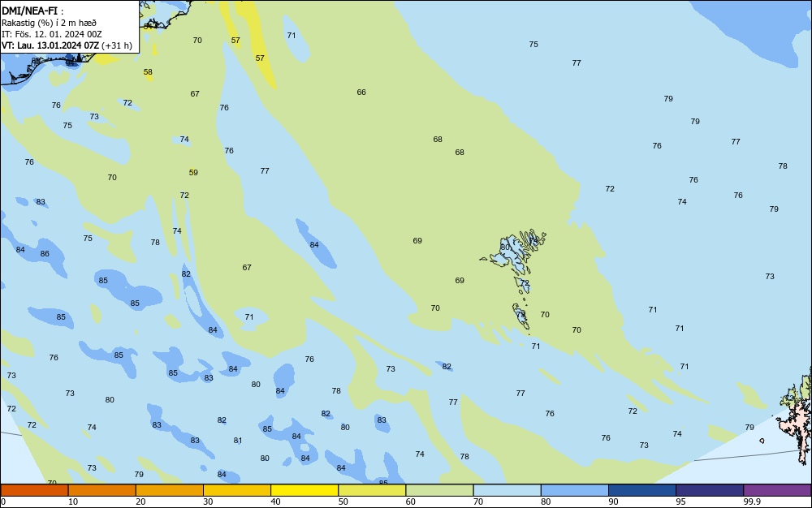Click the 30–40 golden yellow legend swatch
This screenshot has width=812, height=508.
(x=237, y=490)
